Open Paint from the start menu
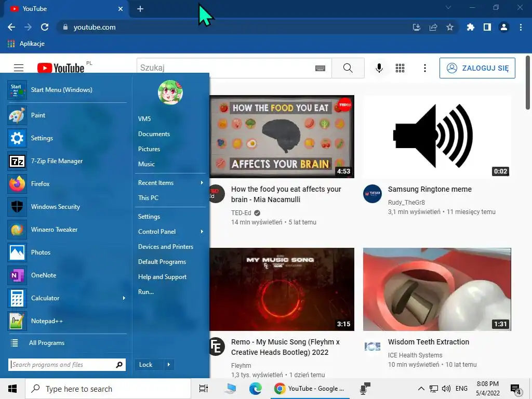Image resolution: width=532 pixels, height=399 pixels. [x=67, y=115]
